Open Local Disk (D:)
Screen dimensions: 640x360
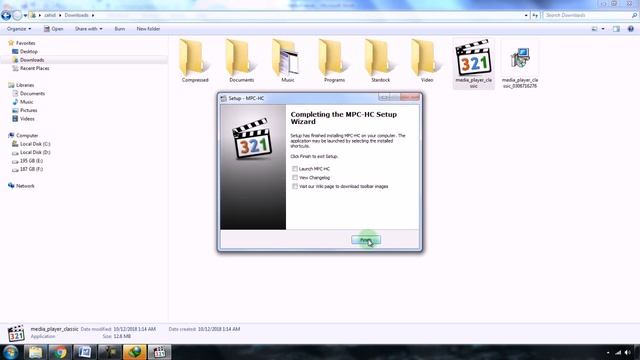pyautogui.click(x=35, y=152)
